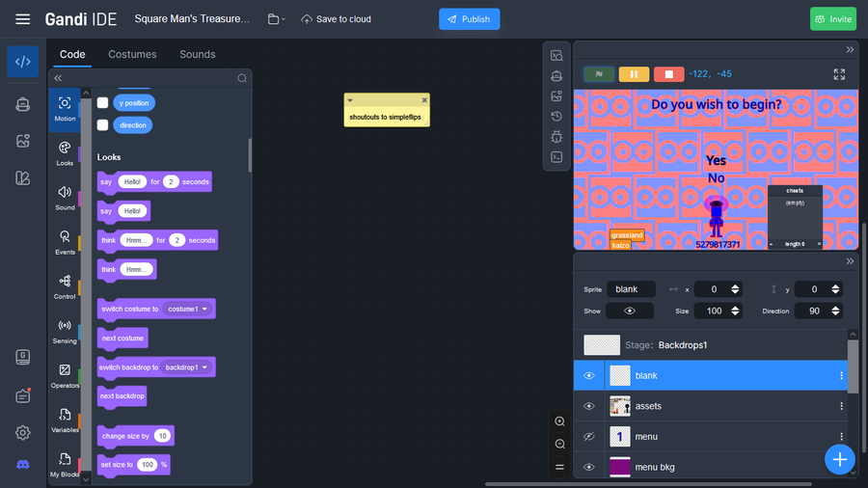Click the Invite button
The image size is (868, 488).
point(833,19)
